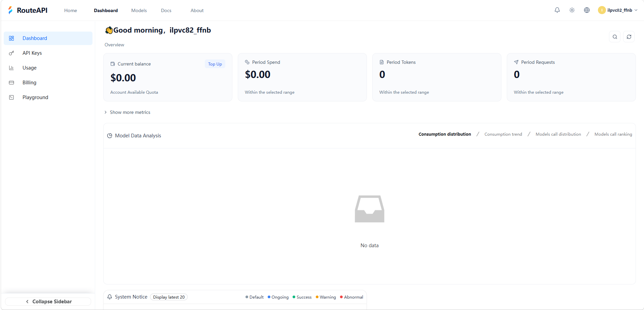Image resolution: width=644 pixels, height=310 pixels.
Task: Click the search icon button in Overview
Action: click(615, 37)
